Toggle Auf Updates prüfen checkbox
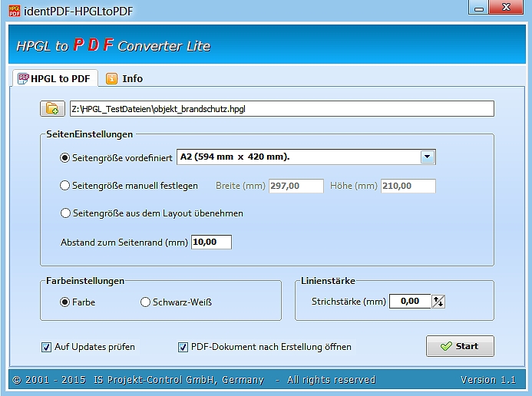Viewport: 532px width, 396px height. pos(47,347)
